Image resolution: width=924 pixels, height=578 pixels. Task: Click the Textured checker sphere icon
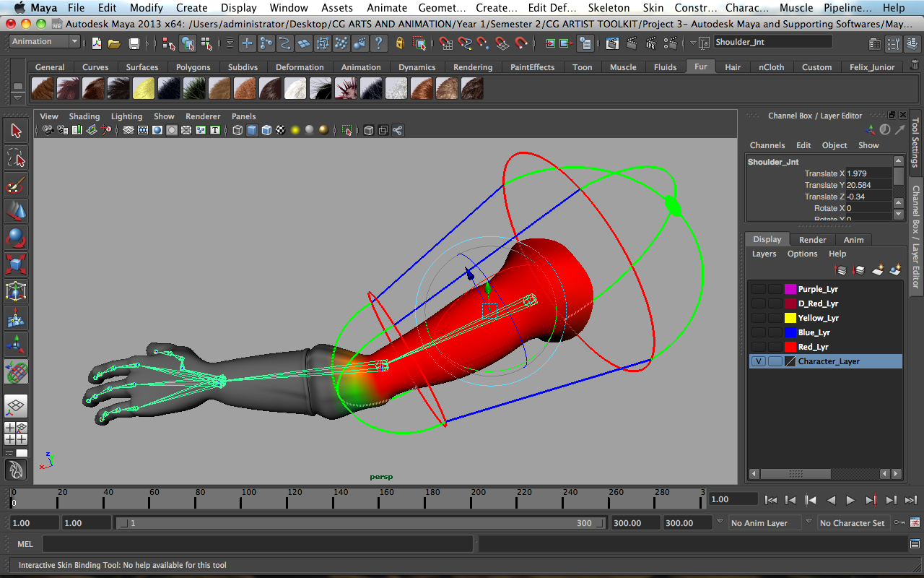click(281, 130)
